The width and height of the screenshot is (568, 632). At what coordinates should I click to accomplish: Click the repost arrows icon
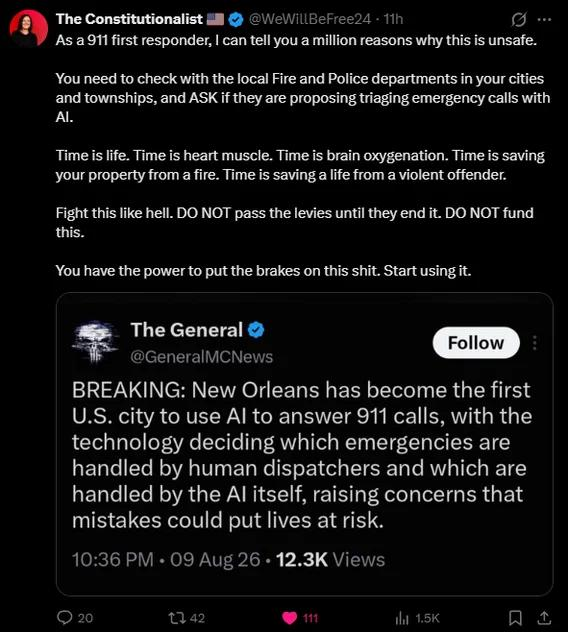pos(176,618)
